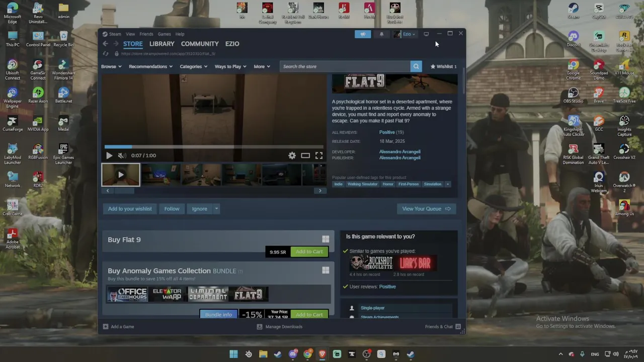
Task: Open View Your Queue
Action: tap(426, 209)
